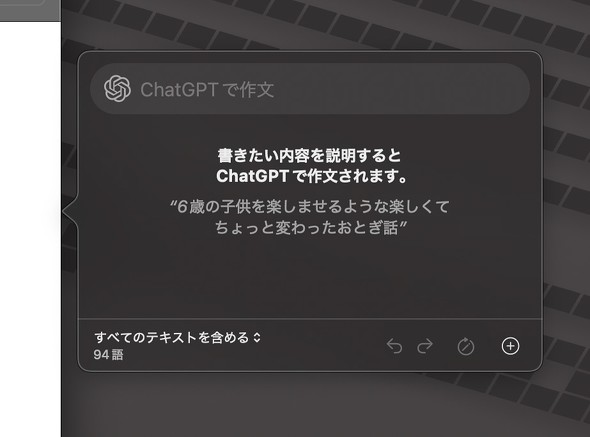The height and width of the screenshot is (437, 590).
Task: Click the heading "書きたい内容を説明すると"
Action: coord(310,156)
